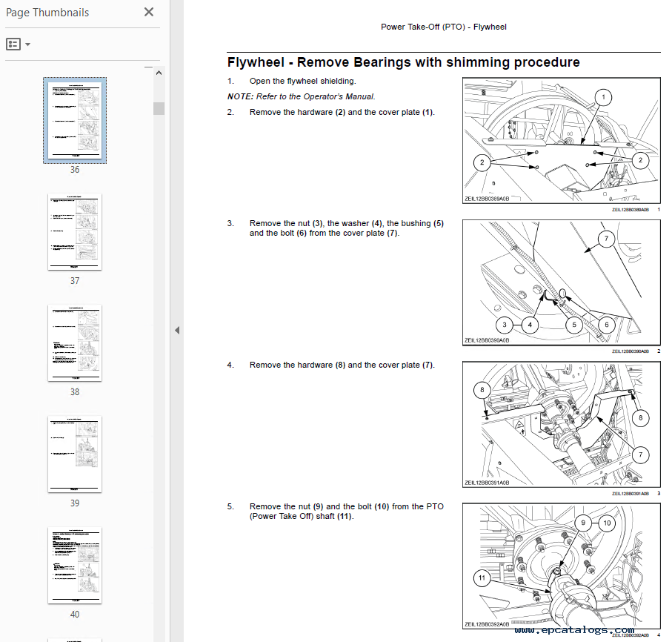Click the page number label 39

point(75,503)
